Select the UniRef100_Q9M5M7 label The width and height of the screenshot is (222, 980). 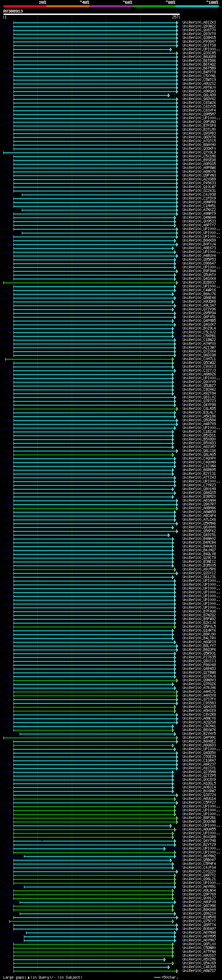199,114
